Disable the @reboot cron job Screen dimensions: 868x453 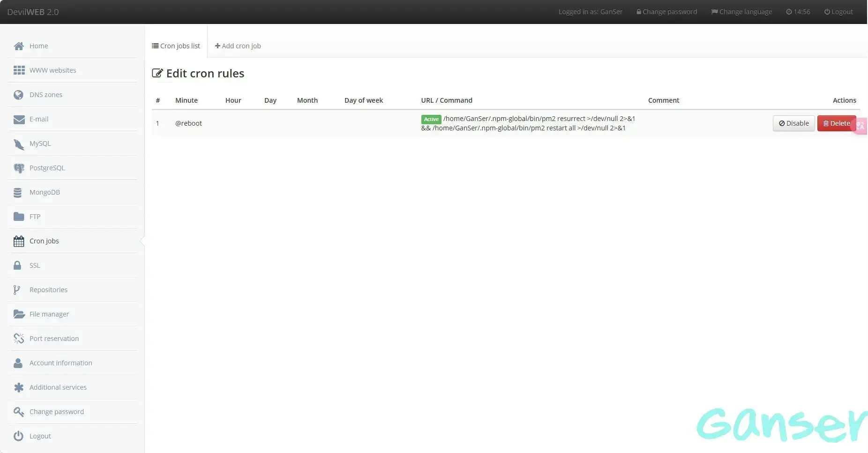[x=793, y=123]
